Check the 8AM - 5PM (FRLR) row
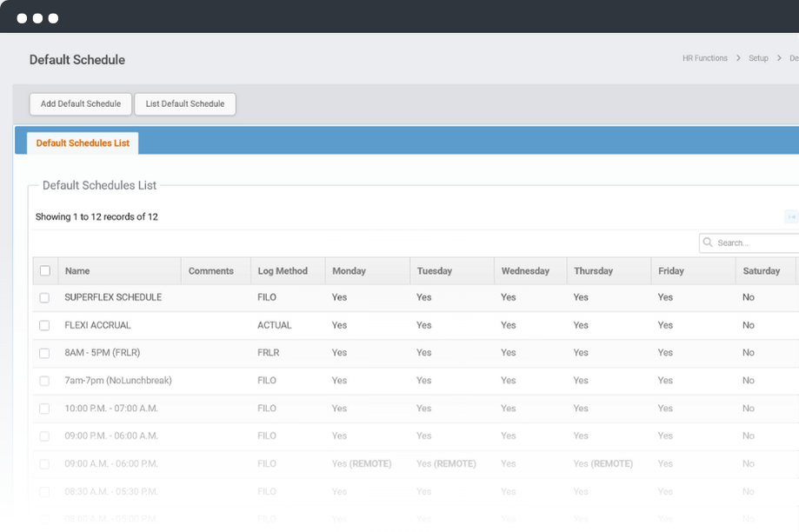The height and width of the screenshot is (532, 799). [45, 353]
